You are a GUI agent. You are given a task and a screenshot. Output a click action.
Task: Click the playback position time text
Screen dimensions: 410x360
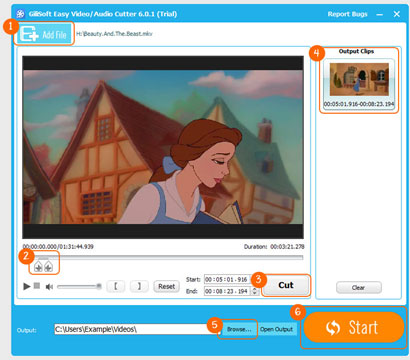click(x=58, y=247)
